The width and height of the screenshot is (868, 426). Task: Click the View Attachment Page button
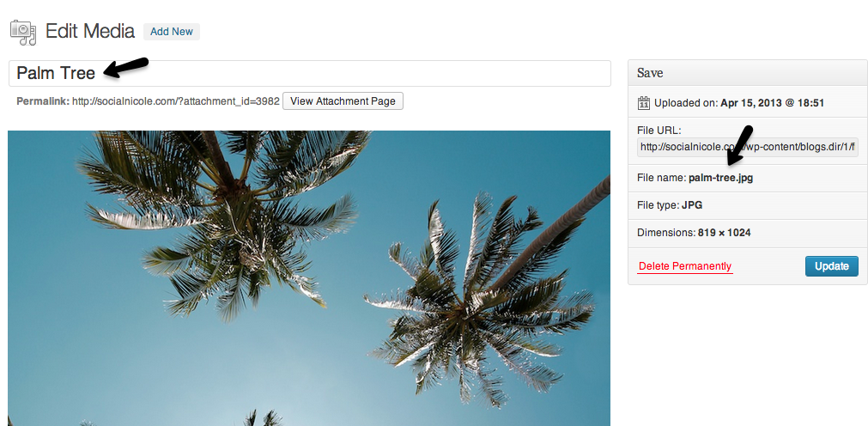(343, 100)
